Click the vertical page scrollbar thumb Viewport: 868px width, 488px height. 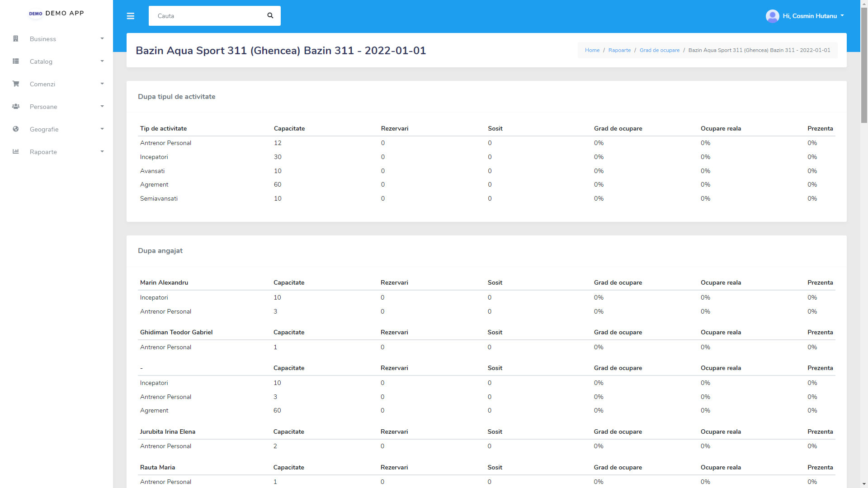(864, 66)
